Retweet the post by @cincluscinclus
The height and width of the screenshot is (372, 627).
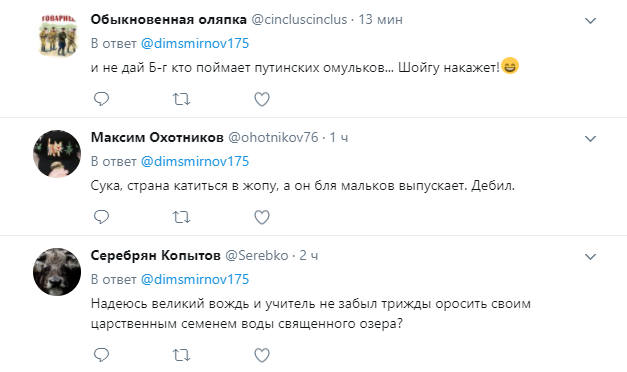181,99
